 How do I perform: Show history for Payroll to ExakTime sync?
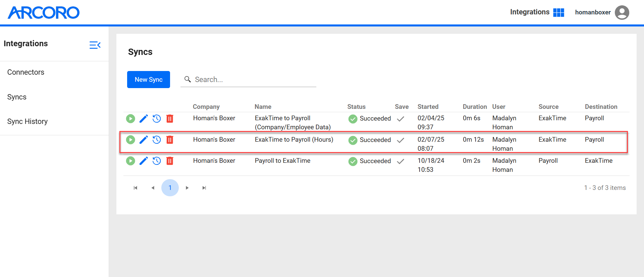157,161
